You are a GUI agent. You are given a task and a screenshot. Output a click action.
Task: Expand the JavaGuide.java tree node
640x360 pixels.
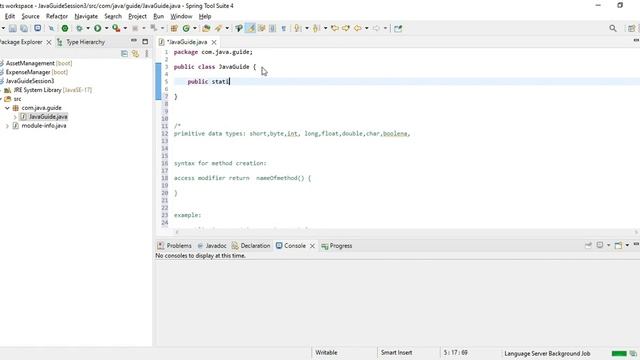[x=15, y=117]
